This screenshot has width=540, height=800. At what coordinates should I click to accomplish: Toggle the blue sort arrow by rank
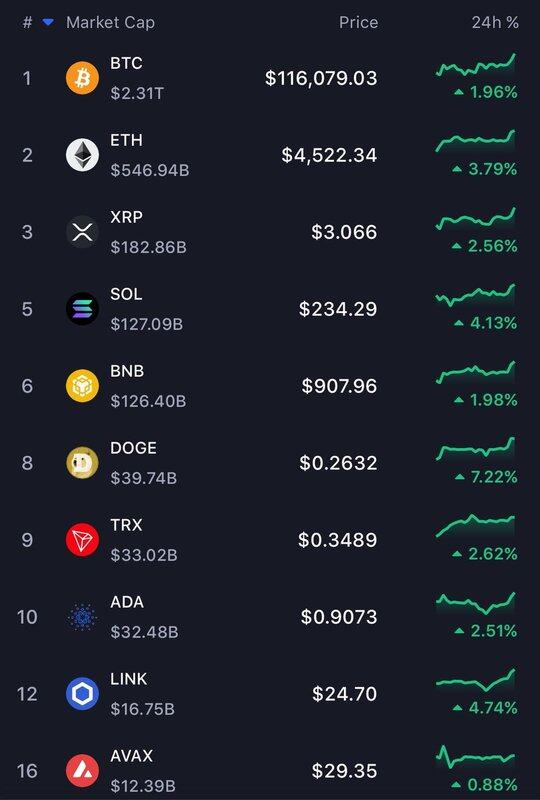tap(48, 22)
